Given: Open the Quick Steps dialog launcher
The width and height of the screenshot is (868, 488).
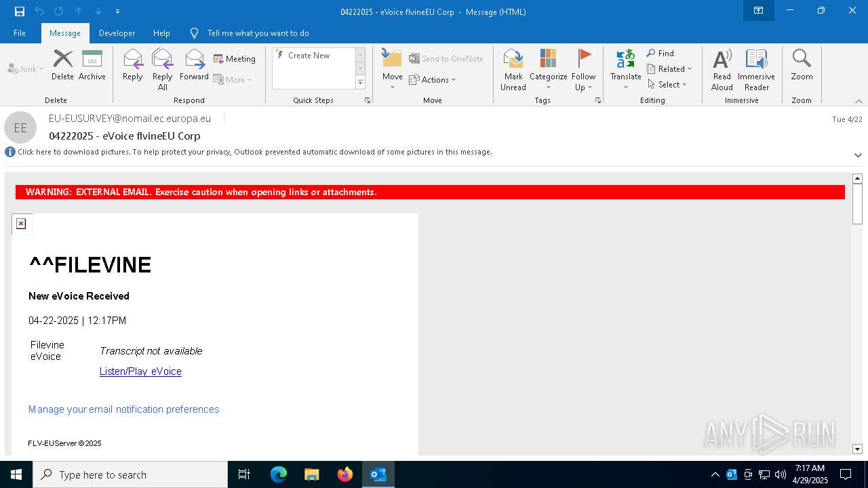Looking at the screenshot, I should (368, 100).
